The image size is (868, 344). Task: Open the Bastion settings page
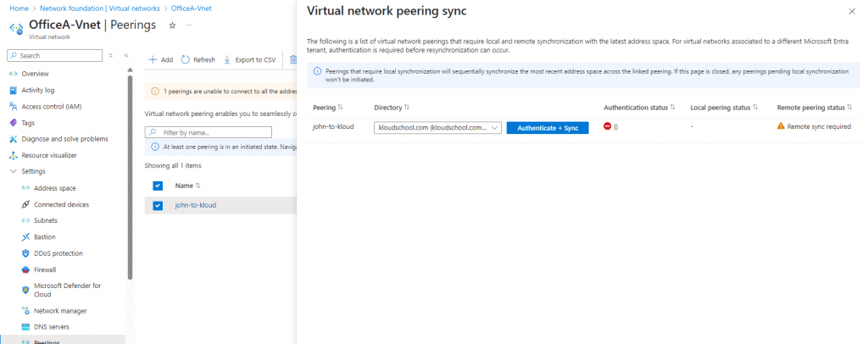click(44, 236)
